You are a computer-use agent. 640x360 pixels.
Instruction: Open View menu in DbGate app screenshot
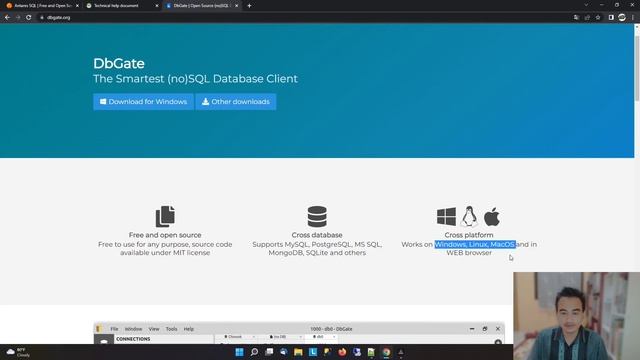154,329
